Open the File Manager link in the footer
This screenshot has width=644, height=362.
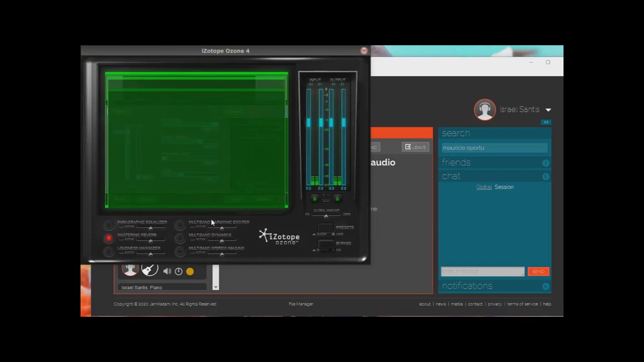point(301,304)
